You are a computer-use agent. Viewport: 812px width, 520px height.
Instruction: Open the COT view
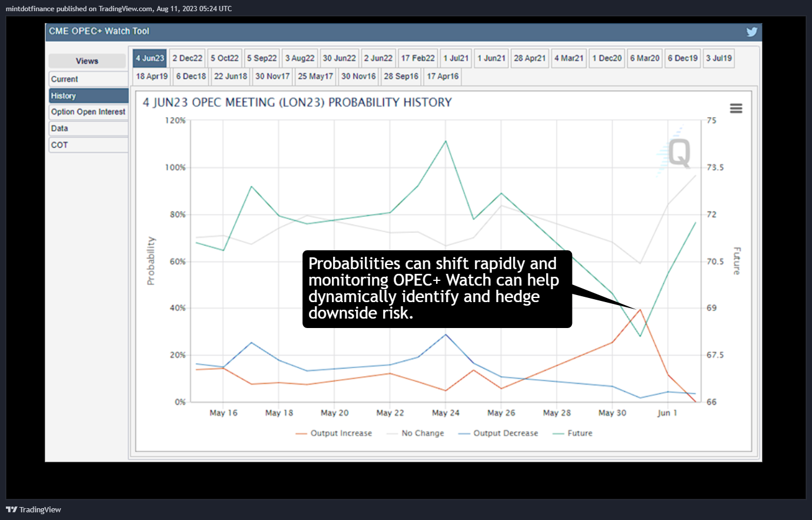pyautogui.click(x=88, y=145)
